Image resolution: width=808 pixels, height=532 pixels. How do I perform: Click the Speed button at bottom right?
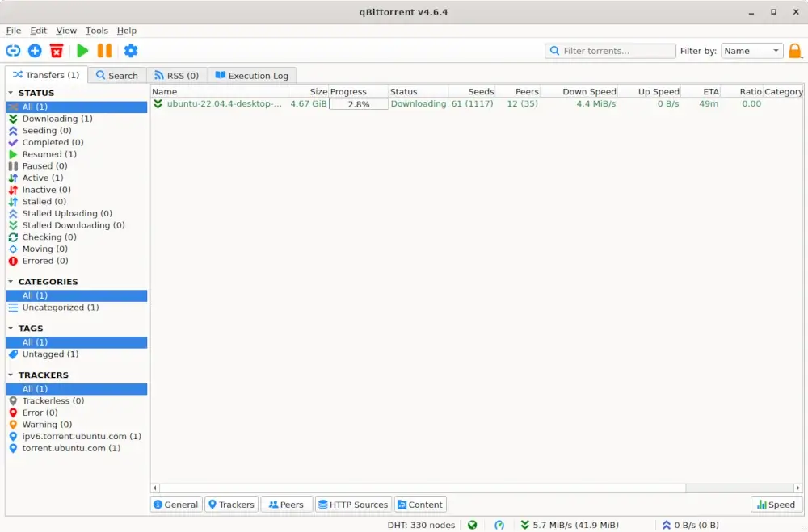(x=774, y=504)
